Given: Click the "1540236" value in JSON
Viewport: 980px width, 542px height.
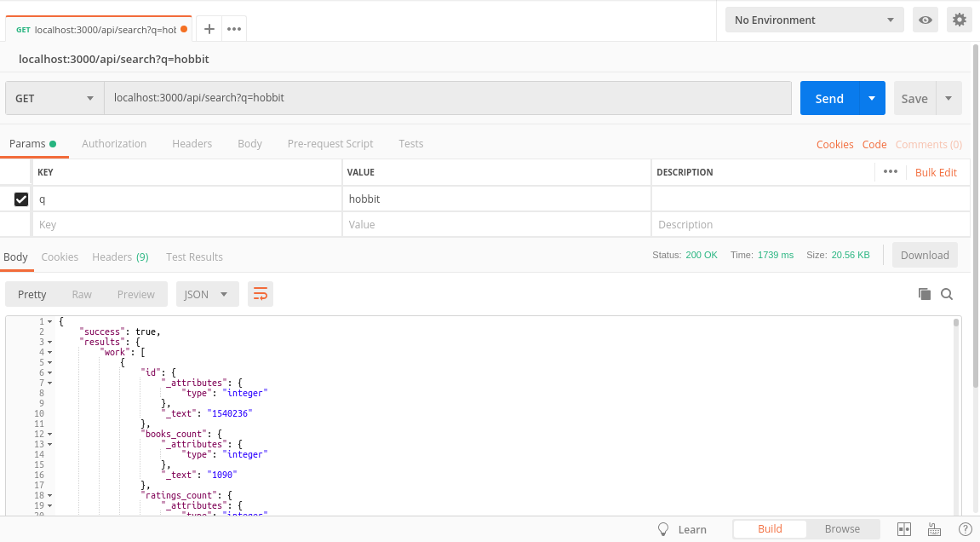Looking at the screenshot, I should click(230, 413).
